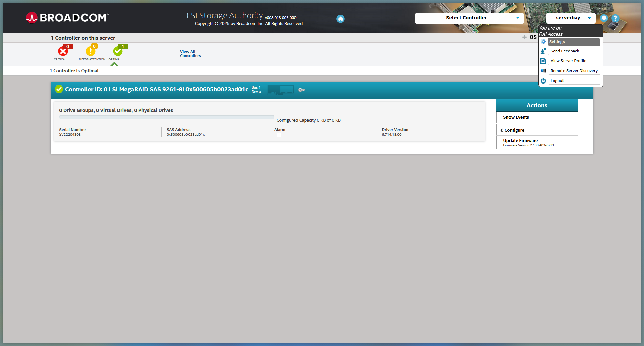The image size is (644, 346).
Task: Toggle the Alarm checkbox
Action: coord(279,135)
